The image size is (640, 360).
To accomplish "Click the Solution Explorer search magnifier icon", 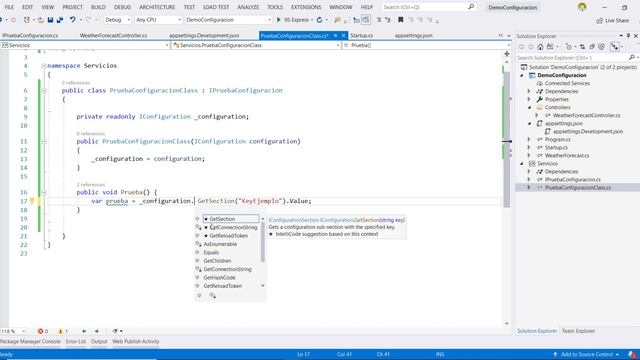I will [x=632, y=58].
